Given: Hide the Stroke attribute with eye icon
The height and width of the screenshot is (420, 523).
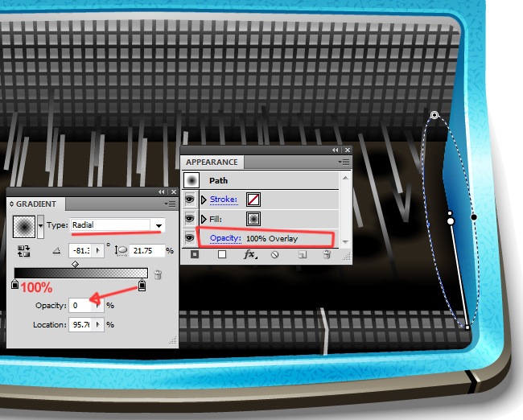Looking at the screenshot, I should (191, 200).
